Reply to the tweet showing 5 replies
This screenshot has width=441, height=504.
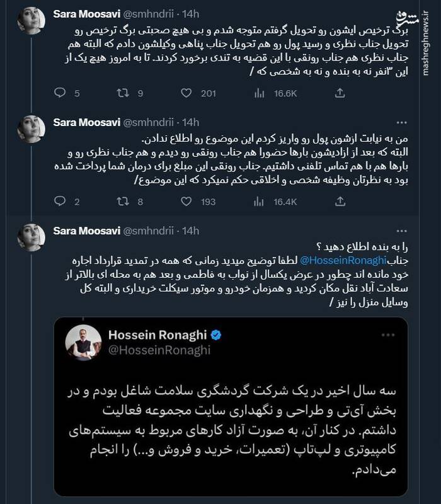pyautogui.click(x=60, y=93)
